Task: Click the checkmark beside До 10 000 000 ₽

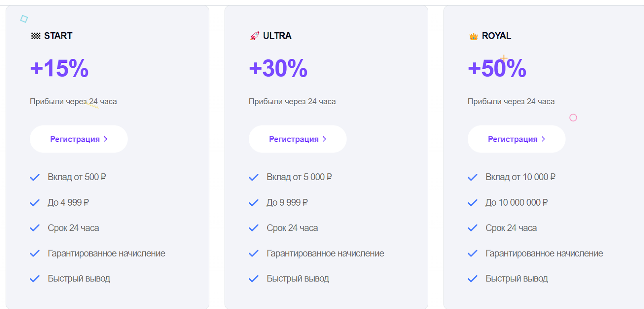Action: (473, 202)
